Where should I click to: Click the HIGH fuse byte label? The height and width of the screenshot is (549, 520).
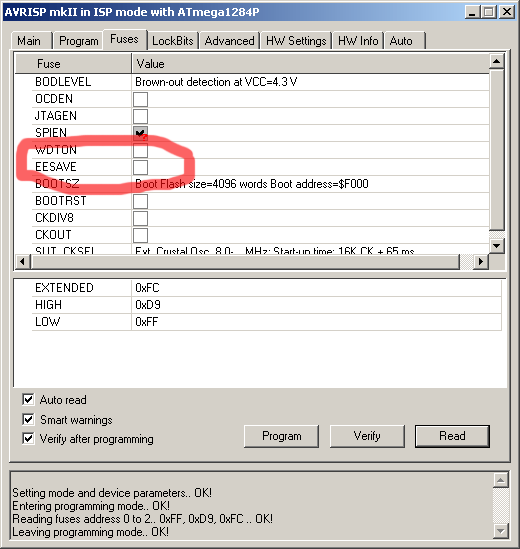point(48,305)
